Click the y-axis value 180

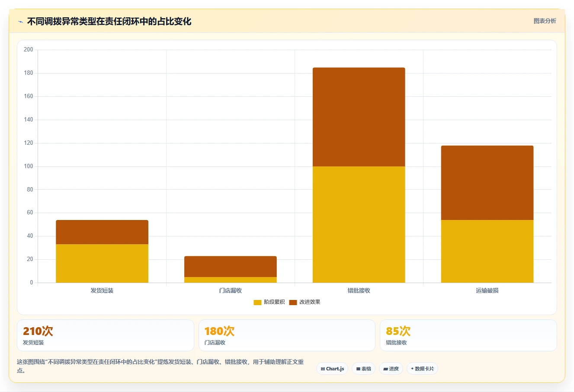(29, 73)
